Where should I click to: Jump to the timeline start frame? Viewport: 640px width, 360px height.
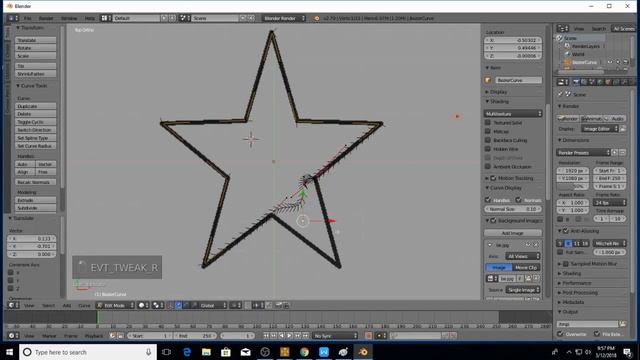(266, 336)
